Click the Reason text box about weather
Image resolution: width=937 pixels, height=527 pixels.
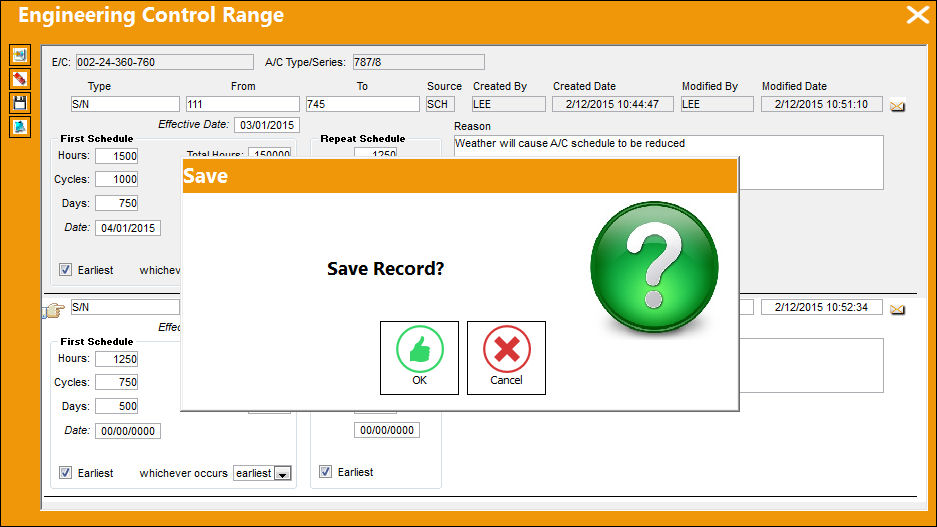coord(669,163)
